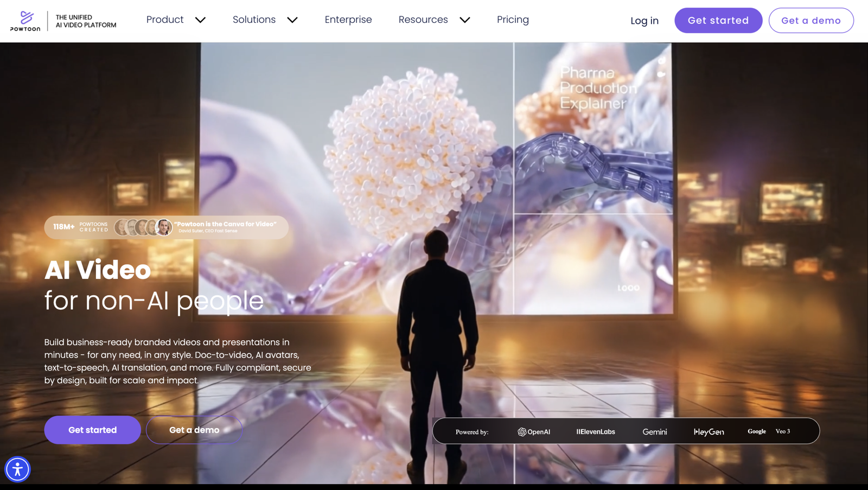Click the OpenAI logo in Powered by bar
868x490 pixels.
[x=534, y=432]
